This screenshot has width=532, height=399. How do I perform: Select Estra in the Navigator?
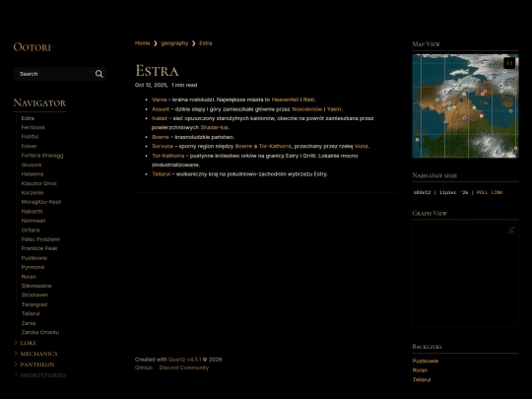pyautogui.click(x=28, y=118)
